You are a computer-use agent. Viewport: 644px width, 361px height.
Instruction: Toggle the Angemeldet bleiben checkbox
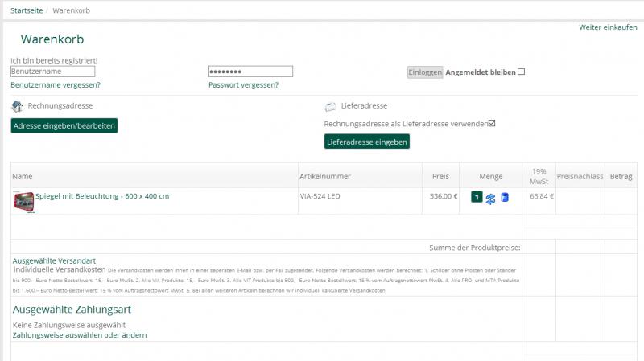(522, 72)
